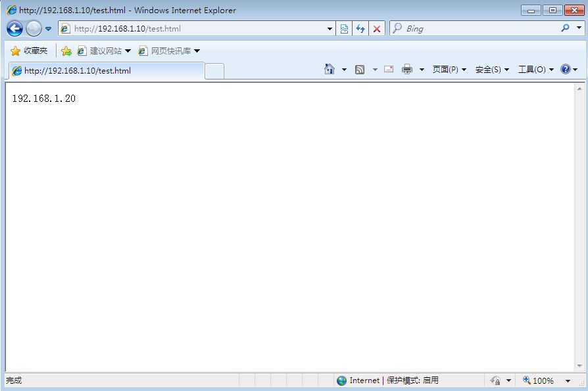Click the status bar privacy/security lock icon
This screenshot has height=391, width=588.
click(495, 380)
